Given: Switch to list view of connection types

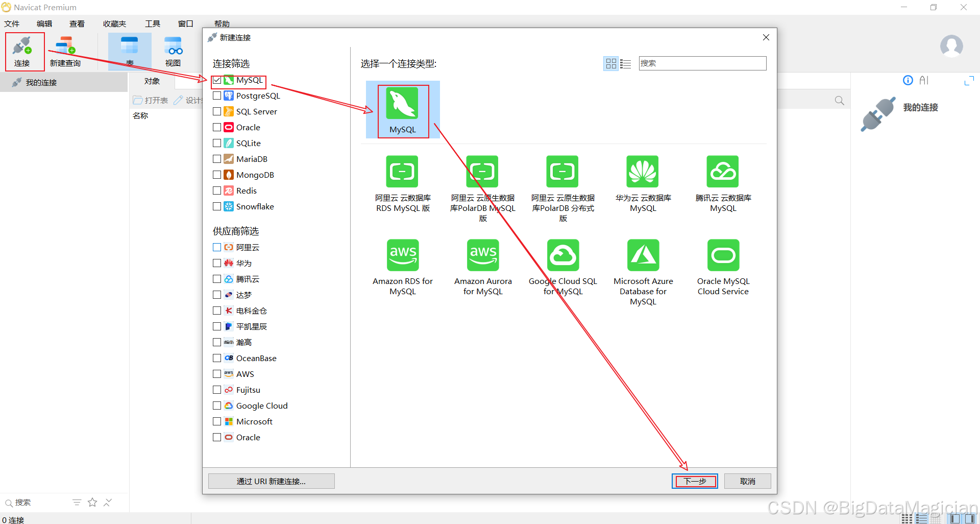Looking at the screenshot, I should tap(625, 63).
